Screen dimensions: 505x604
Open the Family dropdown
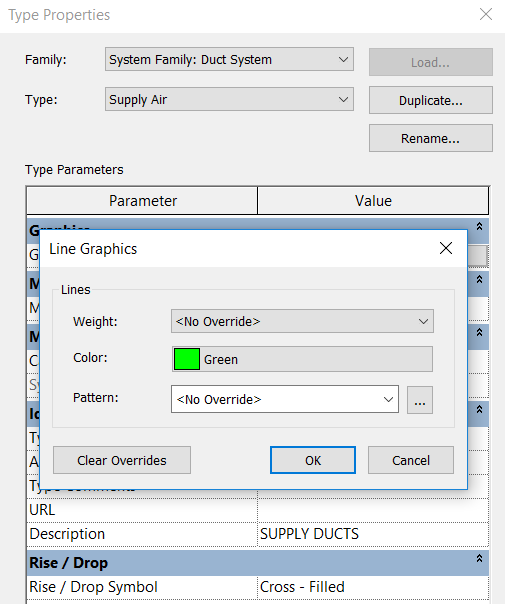pos(229,59)
